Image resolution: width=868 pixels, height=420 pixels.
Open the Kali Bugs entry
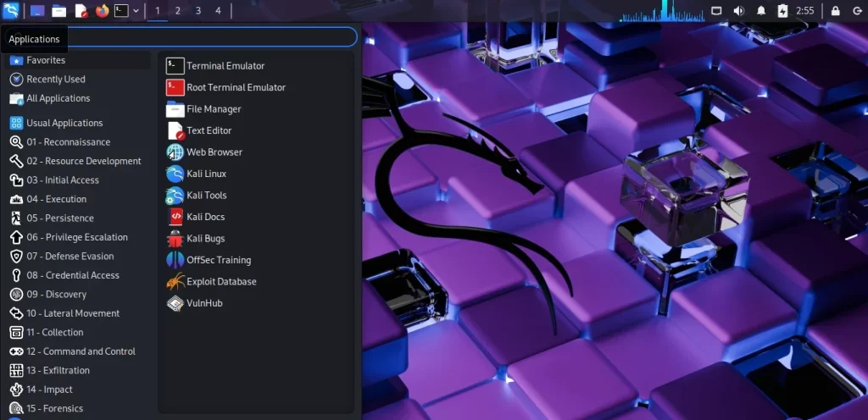coord(256,238)
